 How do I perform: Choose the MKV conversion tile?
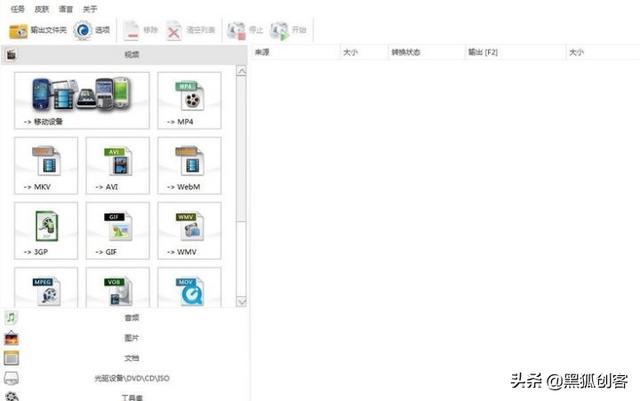46,165
